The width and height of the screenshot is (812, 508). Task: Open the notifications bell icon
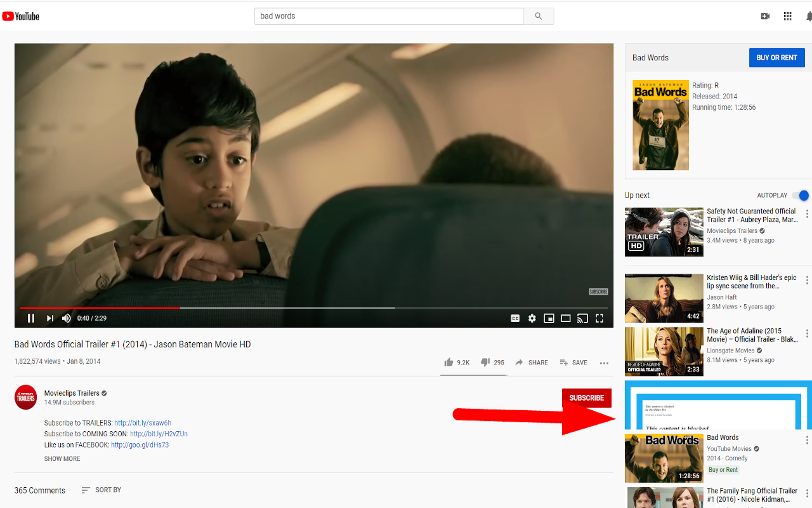point(809,17)
